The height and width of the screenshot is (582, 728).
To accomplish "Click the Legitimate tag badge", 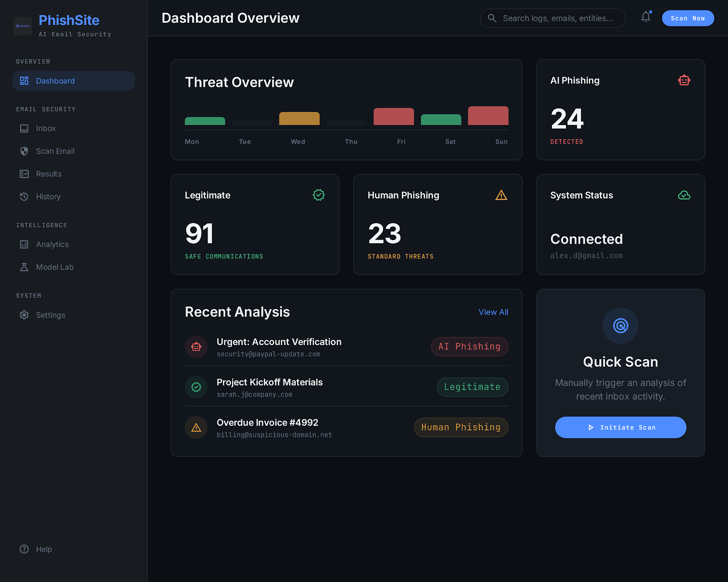I will tap(472, 387).
